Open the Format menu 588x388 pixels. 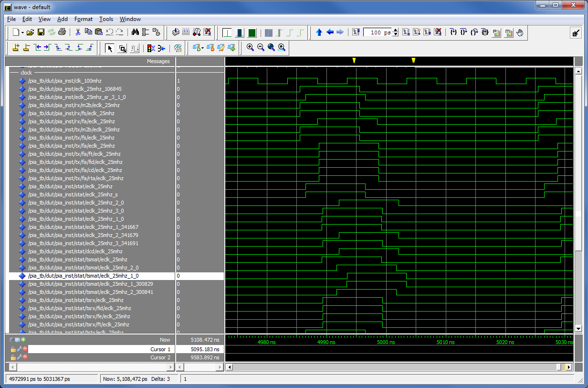[x=84, y=19]
